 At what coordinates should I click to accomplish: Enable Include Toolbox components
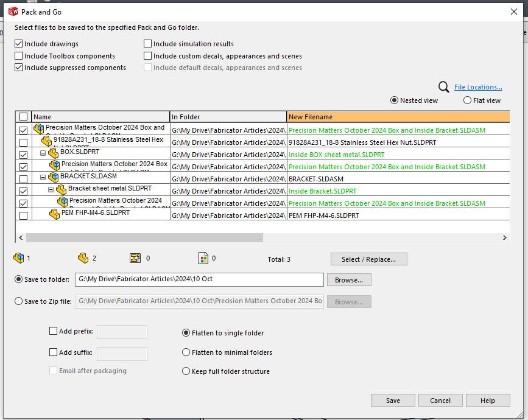(x=19, y=56)
